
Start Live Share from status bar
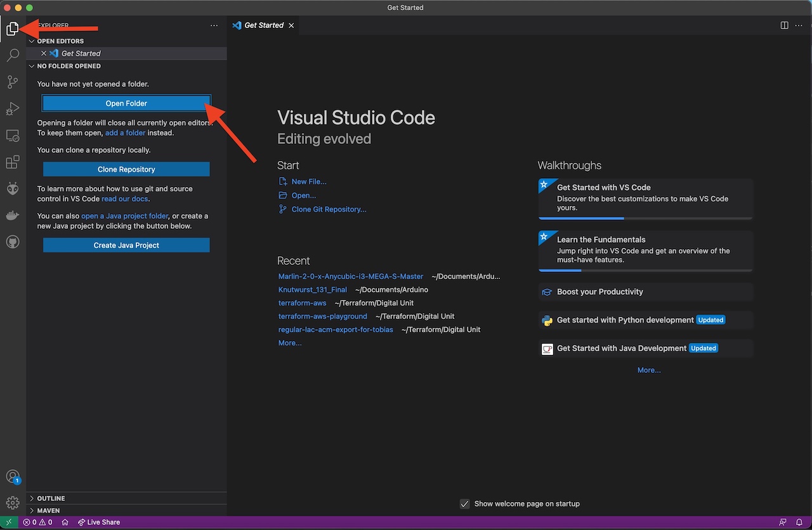click(x=99, y=522)
